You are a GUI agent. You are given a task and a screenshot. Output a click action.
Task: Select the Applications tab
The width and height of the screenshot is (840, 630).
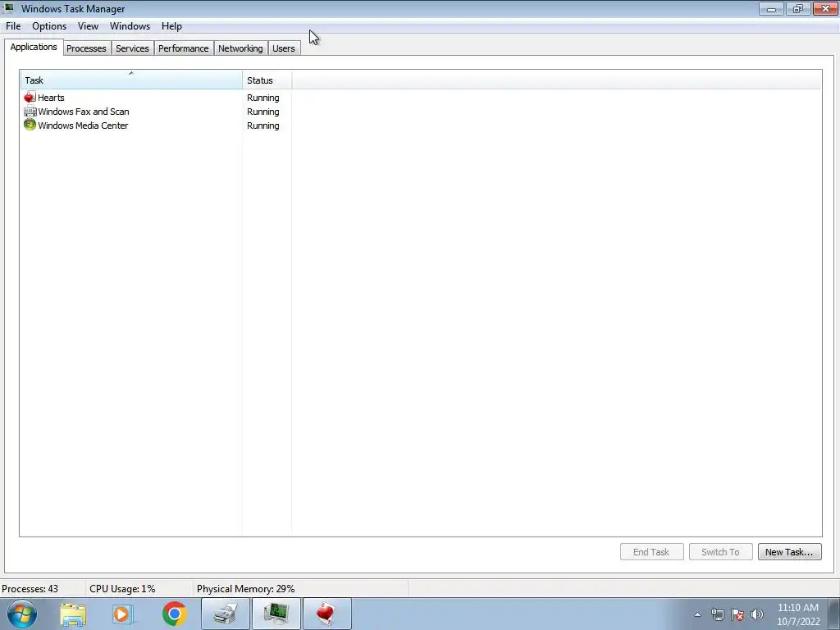click(x=34, y=47)
